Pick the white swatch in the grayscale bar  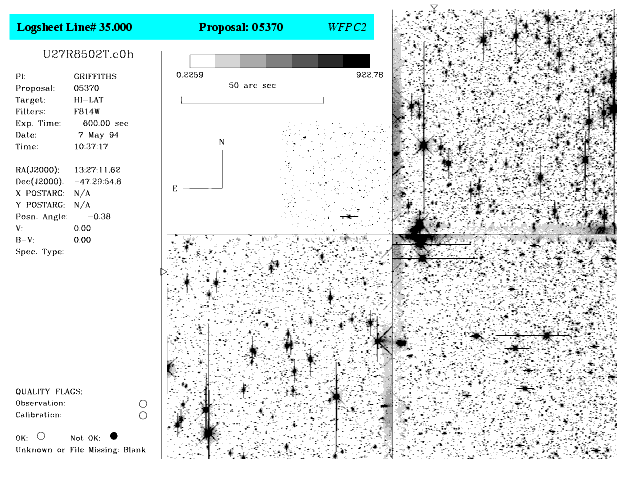[202, 61]
